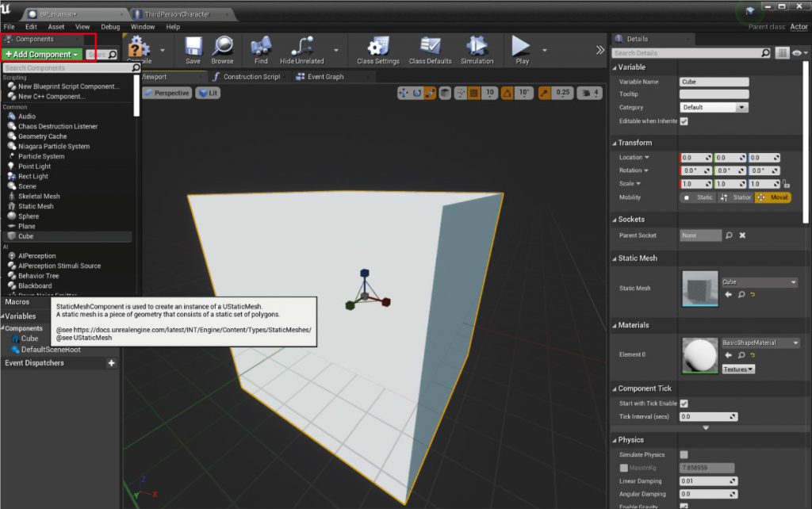812x509 pixels.
Task: Open the Debug menu
Action: point(110,27)
